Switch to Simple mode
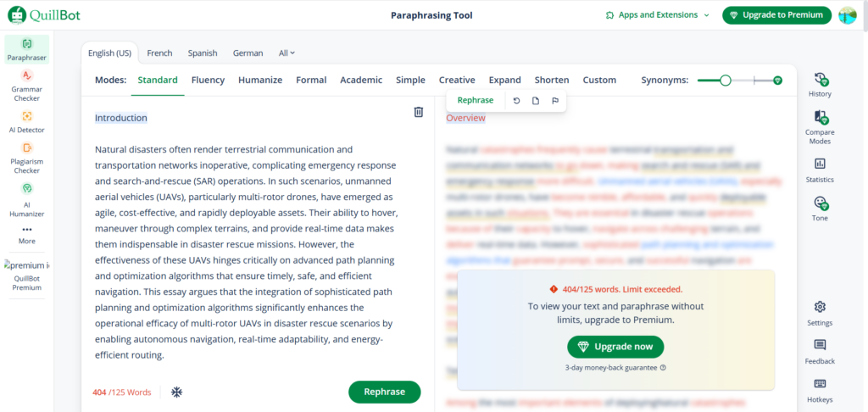Screen dimensions: 868x412 tap(411, 81)
